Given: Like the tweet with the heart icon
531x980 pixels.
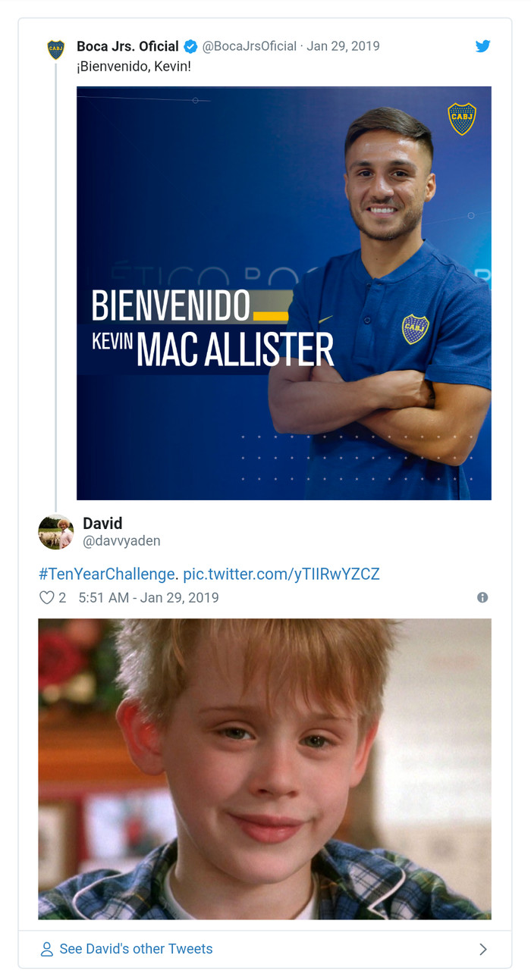Looking at the screenshot, I should pos(47,597).
